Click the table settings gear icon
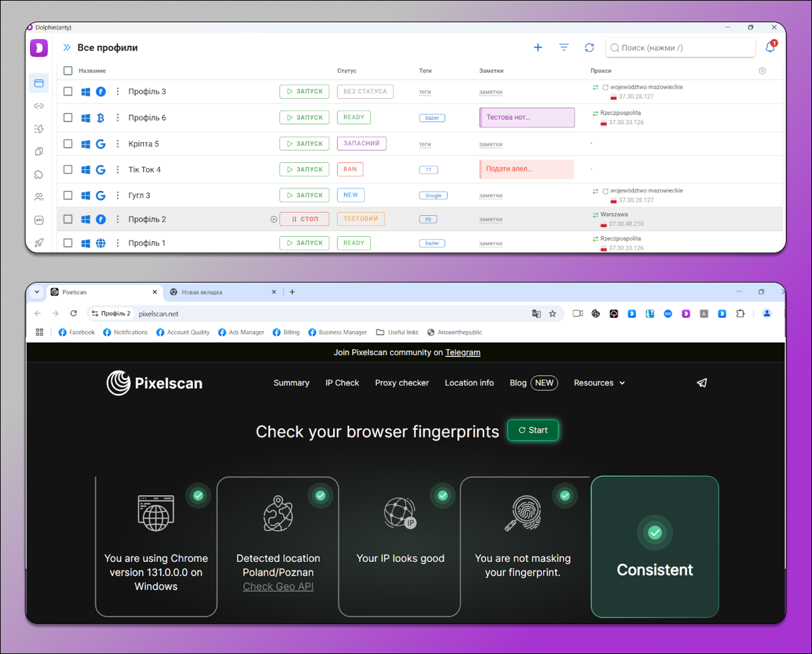This screenshot has height=654, width=812. pos(762,71)
